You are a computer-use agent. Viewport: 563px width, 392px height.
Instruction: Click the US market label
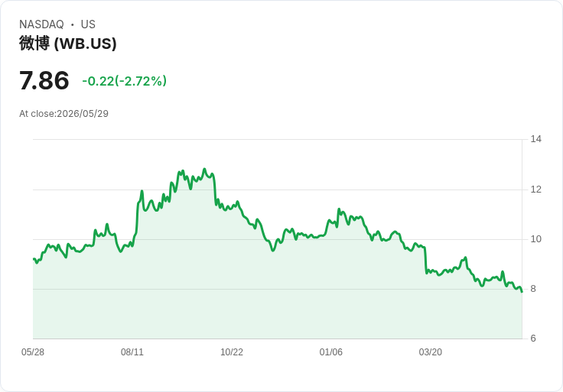click(x=88, y=24)
